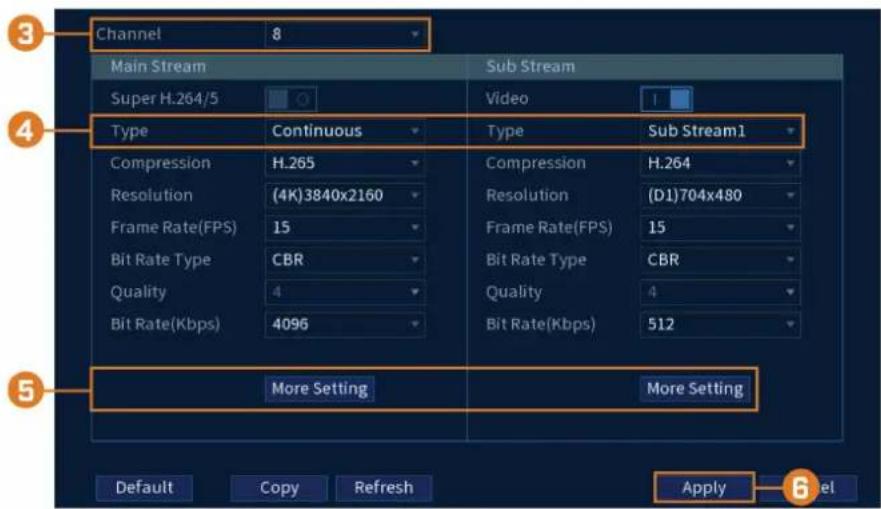
Task: Open Main Stream Bit Rate 4096 dropdown
Action: coord(344,324)
